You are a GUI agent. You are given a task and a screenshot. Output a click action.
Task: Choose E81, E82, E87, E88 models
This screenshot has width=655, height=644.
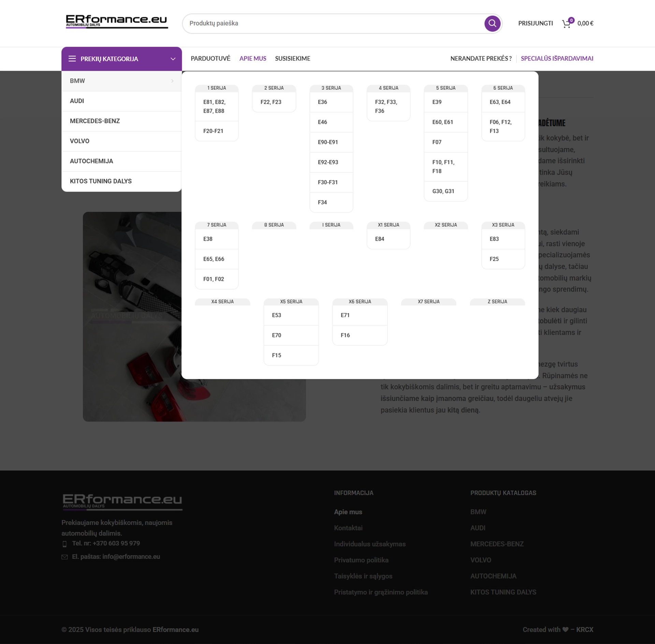tap(217, 106)
